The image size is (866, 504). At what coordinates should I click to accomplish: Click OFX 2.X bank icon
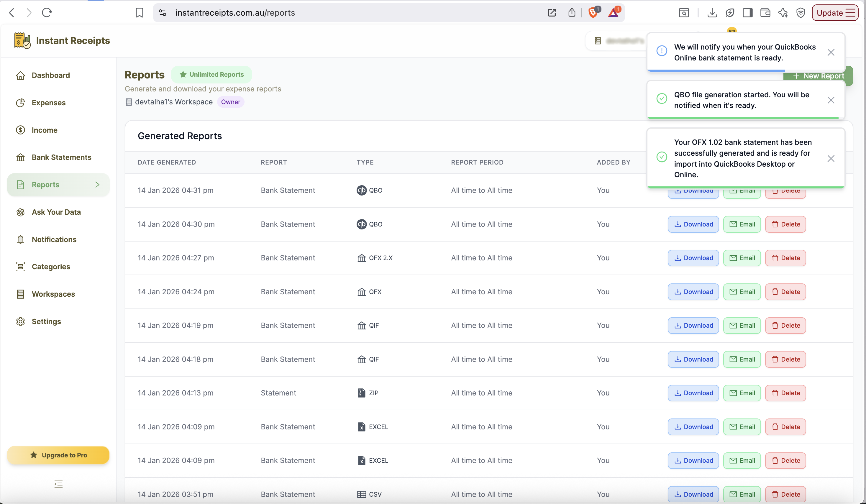tap(362, 258)
